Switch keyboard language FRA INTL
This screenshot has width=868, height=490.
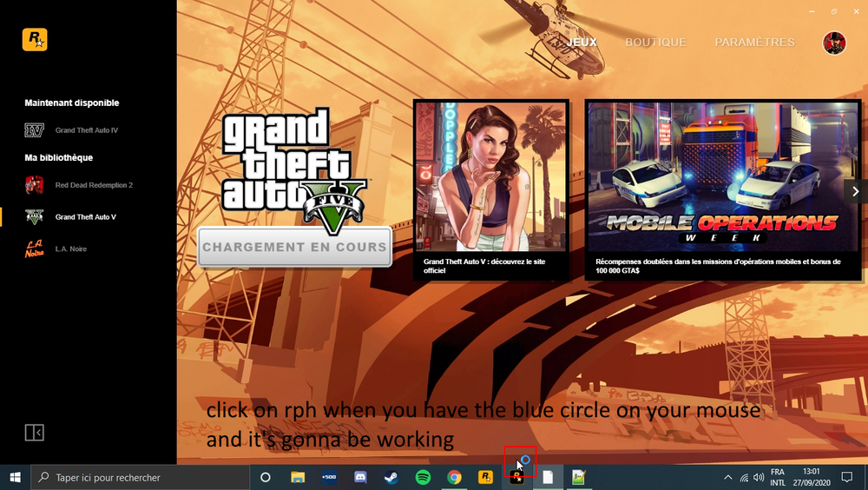tap(778, 477)
